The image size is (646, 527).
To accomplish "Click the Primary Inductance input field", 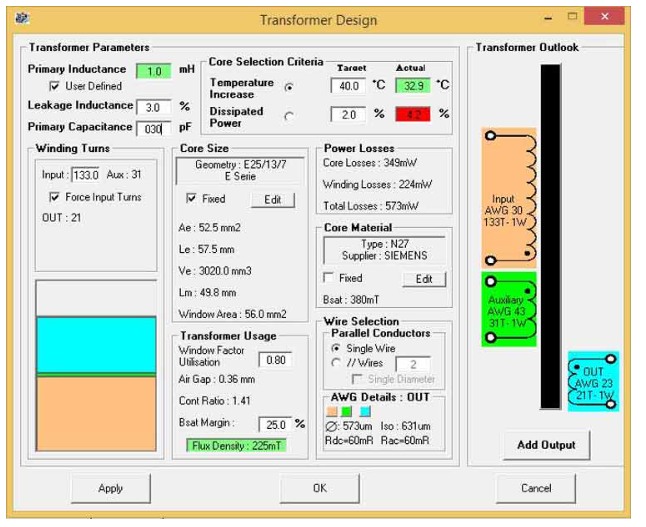I will 155,70.
